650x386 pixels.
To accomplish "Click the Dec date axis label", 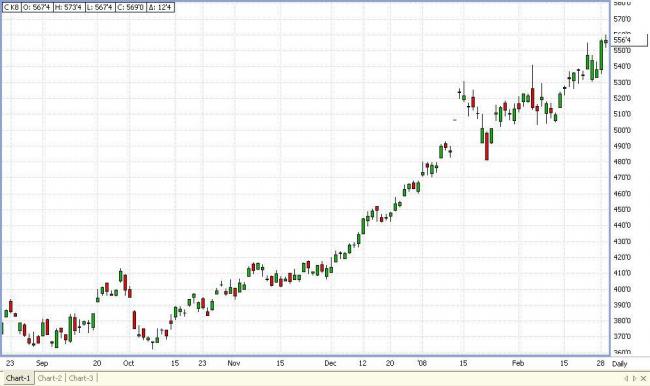I will click(330, 363).
